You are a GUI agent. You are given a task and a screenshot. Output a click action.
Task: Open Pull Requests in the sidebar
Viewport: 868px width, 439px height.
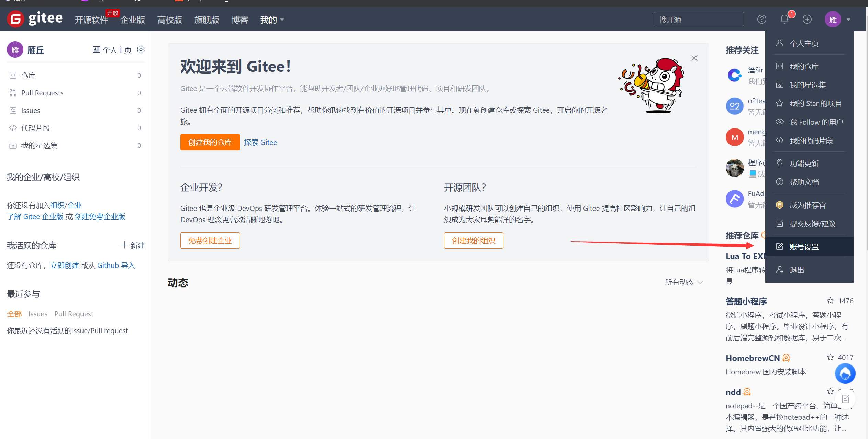75,93
